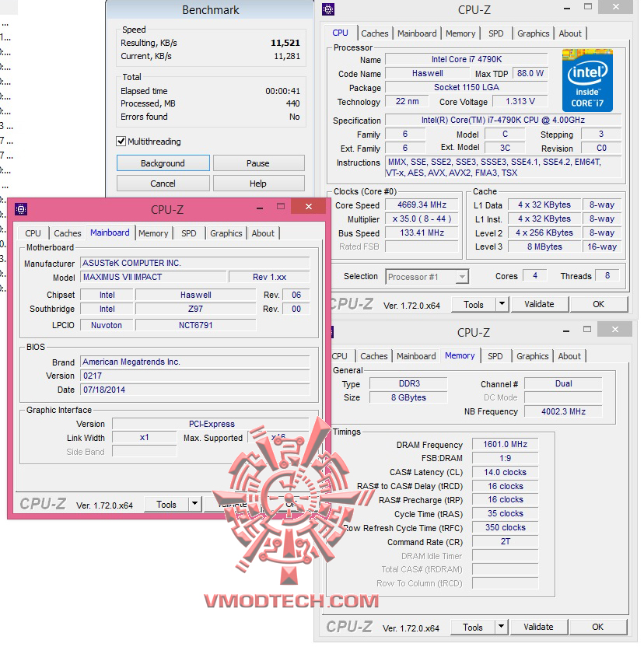Click the CAS# Latency 14.0 clocks value
The image size is (644, 647).
[506, 472]
